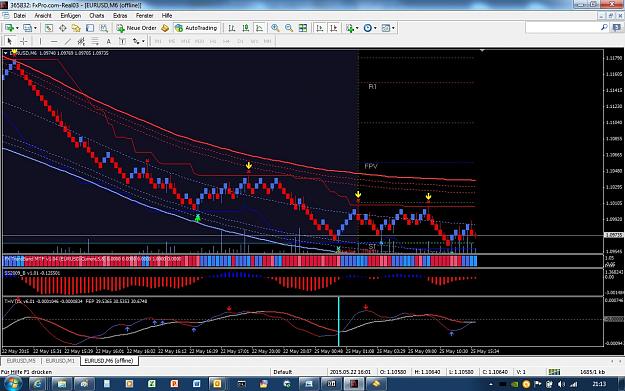Click the search input field
The width and height of the screenshot is (625, 391).
pyautogui.click(x=562, y=28)
